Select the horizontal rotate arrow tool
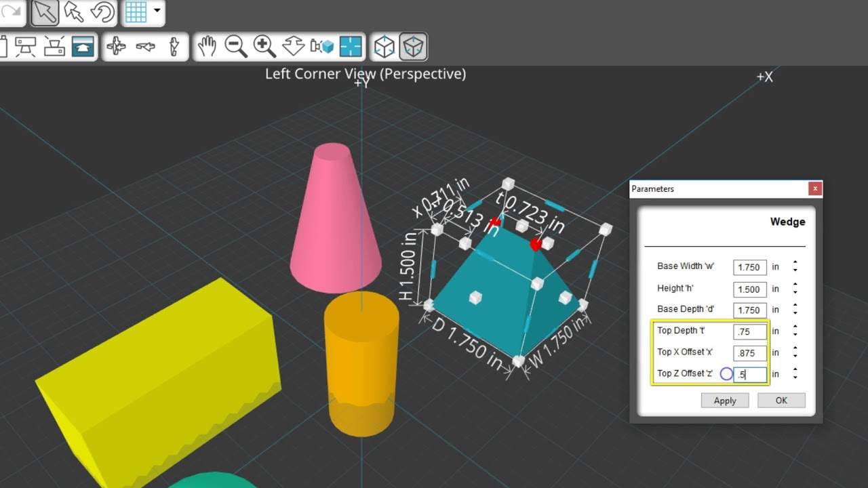The image size is (868, 488). pyautogui.click(x=145, y=46)
